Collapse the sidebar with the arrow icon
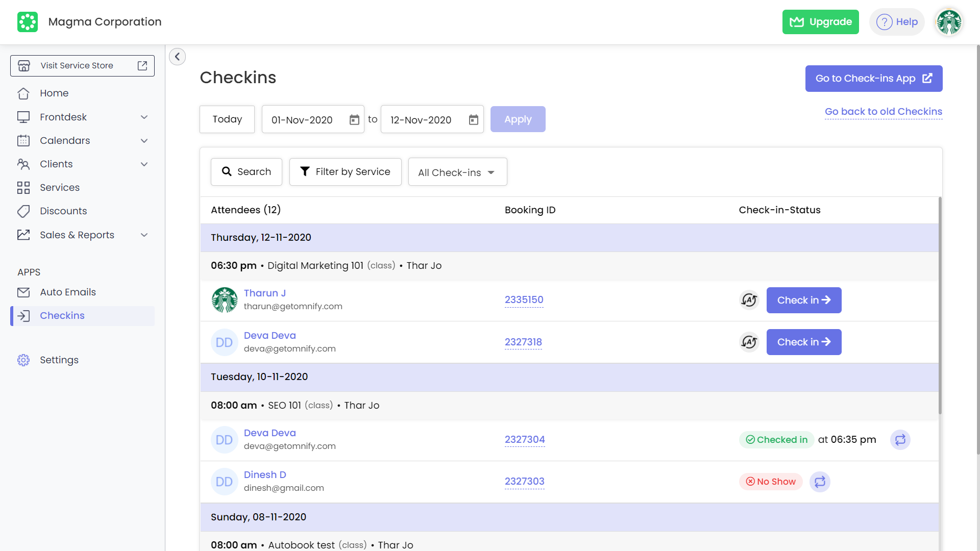Screen dimensions: 980x551 tap(177, 57)
